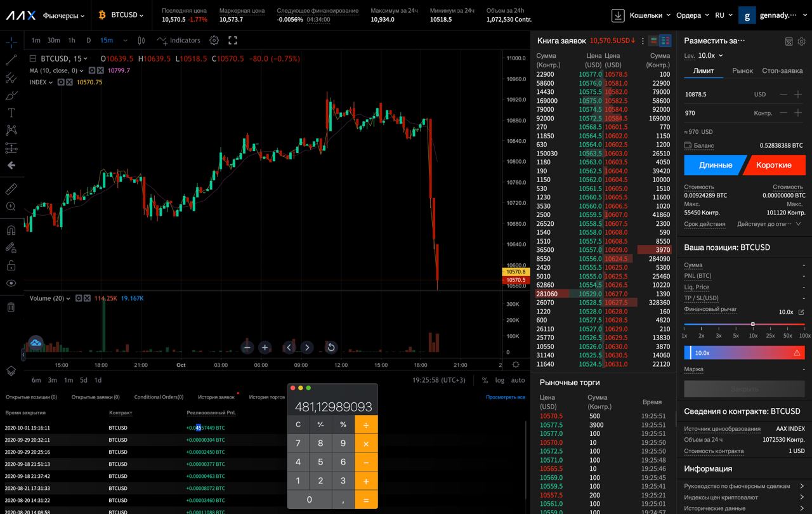The image size is (812, 514).
Task: Reset chart view with circular arrow
Action: pyautogui.click(x=331, y=347)
